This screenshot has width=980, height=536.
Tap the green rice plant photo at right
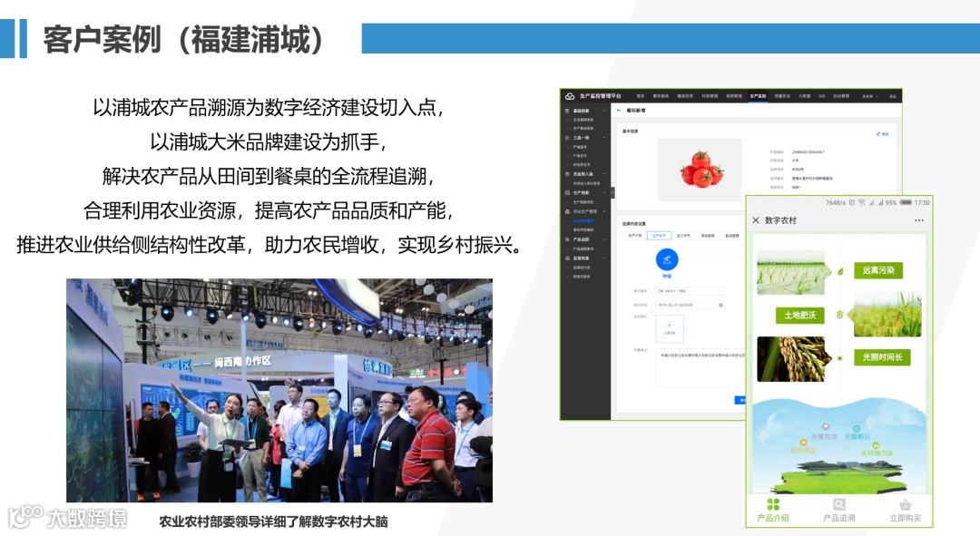887,315
